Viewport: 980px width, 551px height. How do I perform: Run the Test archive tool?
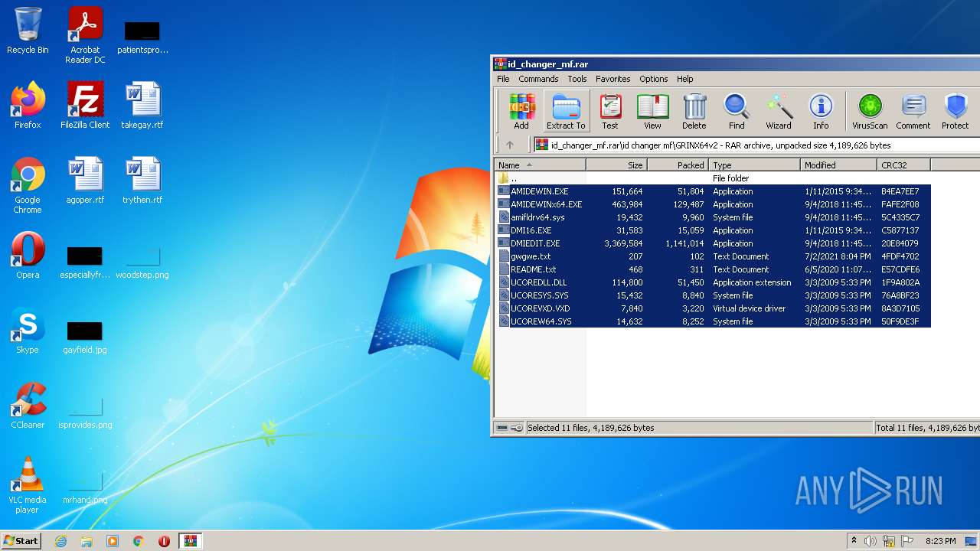coord(610,112)
